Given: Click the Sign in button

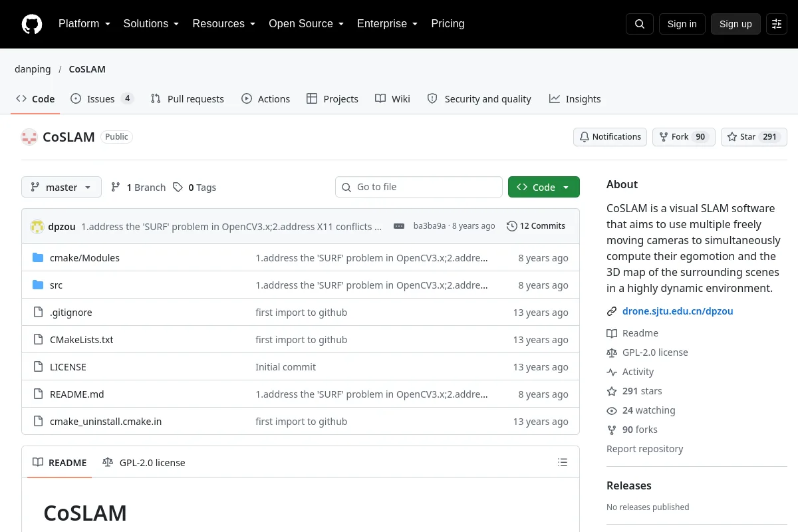Looking at the screenshot, I should pyautogui.click(x=682, y=24).
